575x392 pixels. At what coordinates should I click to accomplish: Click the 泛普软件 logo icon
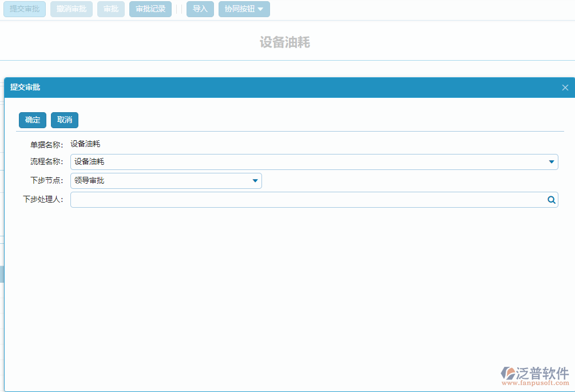508,374
